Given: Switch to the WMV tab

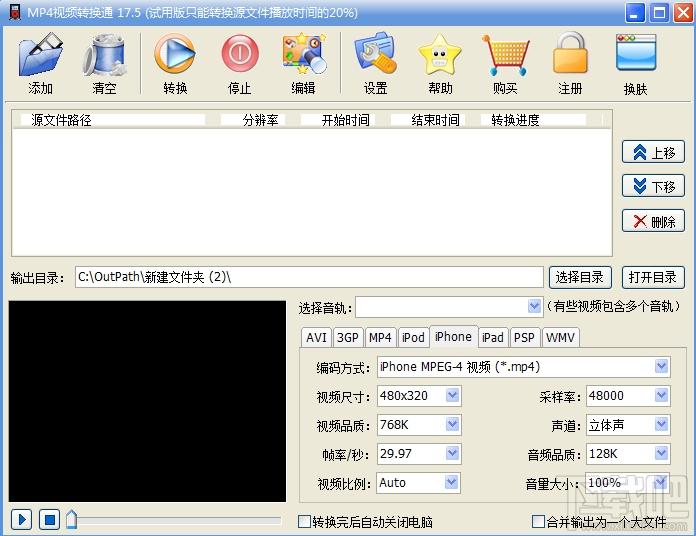Looking at the screenshot, I should (560, 338).
